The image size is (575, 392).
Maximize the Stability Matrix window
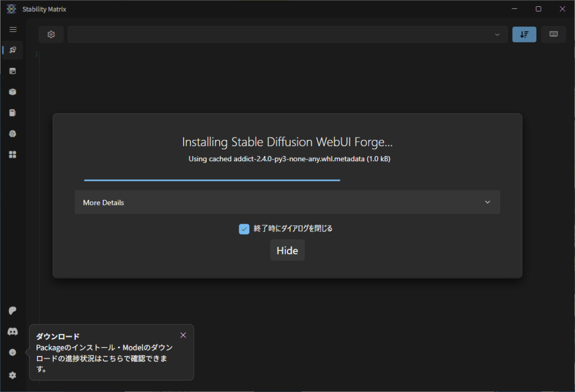[539, 9]
